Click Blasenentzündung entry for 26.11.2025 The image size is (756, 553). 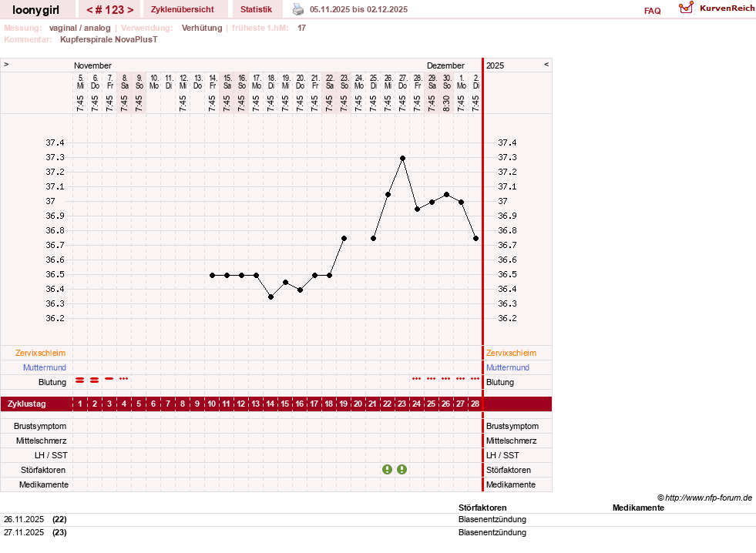click(492, 520)
